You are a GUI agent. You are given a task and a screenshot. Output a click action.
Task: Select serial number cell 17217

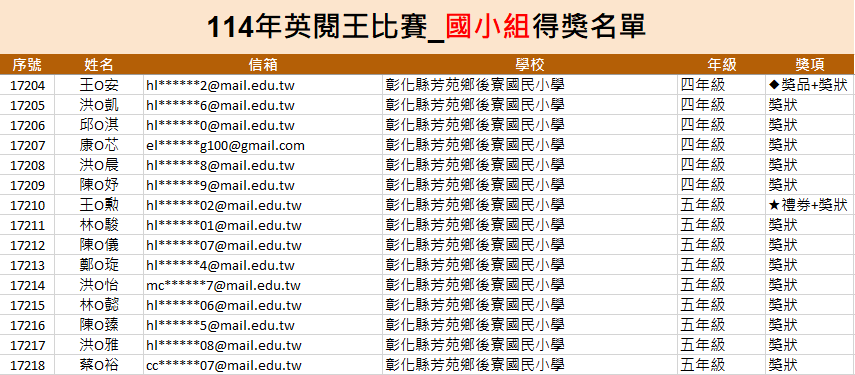27,345
